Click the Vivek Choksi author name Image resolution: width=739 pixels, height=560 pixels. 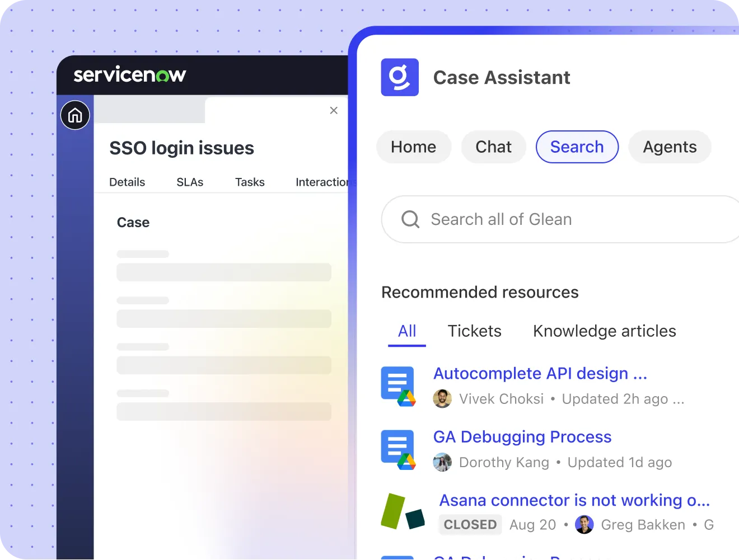[x=502, y=399]
